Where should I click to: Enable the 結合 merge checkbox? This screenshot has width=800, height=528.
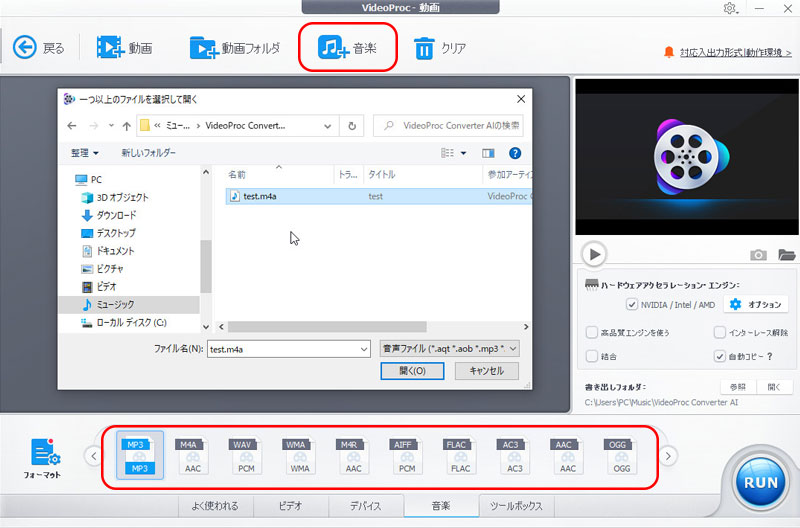point(591,356)
